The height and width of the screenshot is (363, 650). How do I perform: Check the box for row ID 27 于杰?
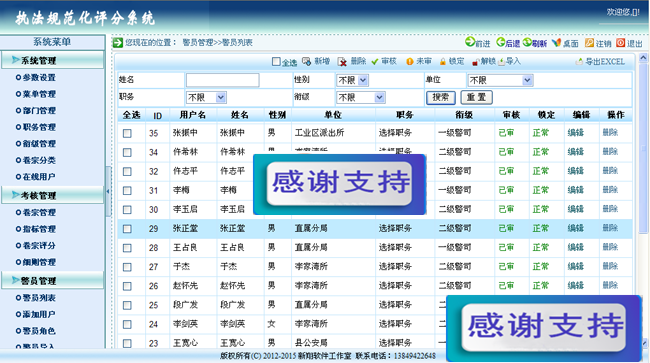pyautogui.click(x=127, y=267)
